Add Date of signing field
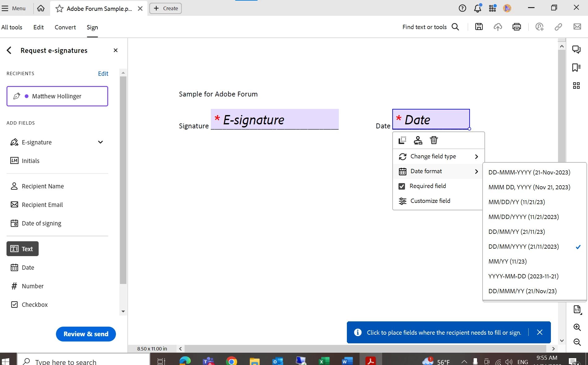 point(36,223)
